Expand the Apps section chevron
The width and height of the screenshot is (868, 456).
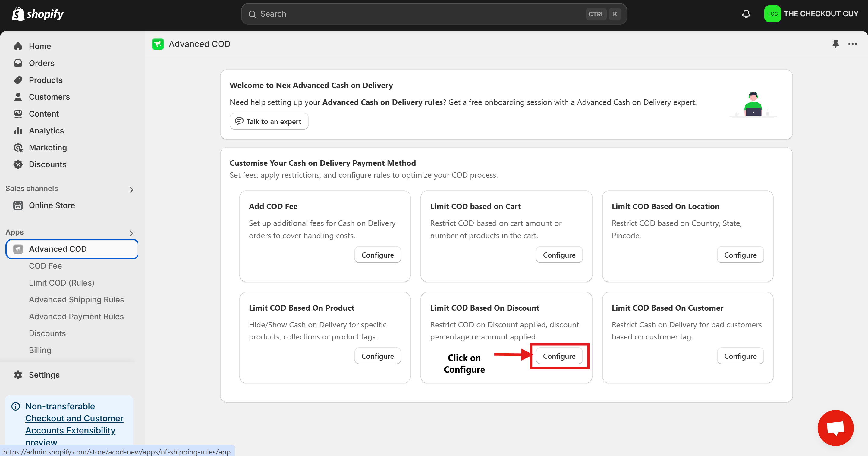pos(131,233)
